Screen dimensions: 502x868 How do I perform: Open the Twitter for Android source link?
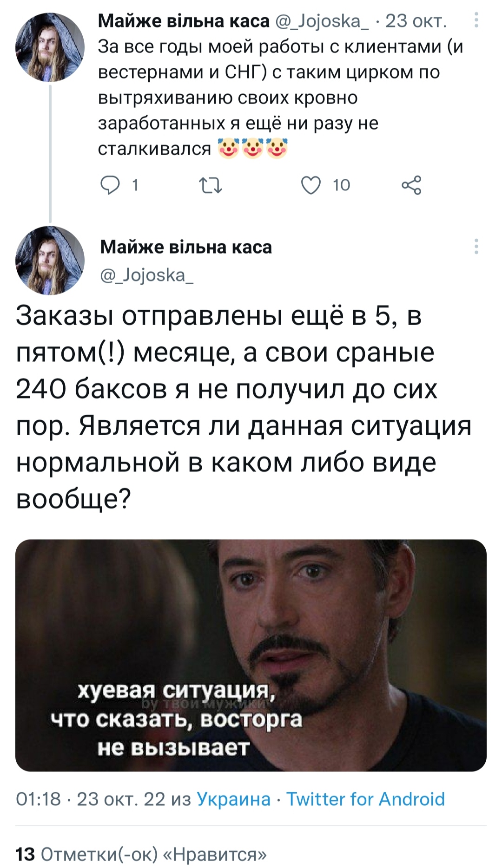[x=365, y=799]
